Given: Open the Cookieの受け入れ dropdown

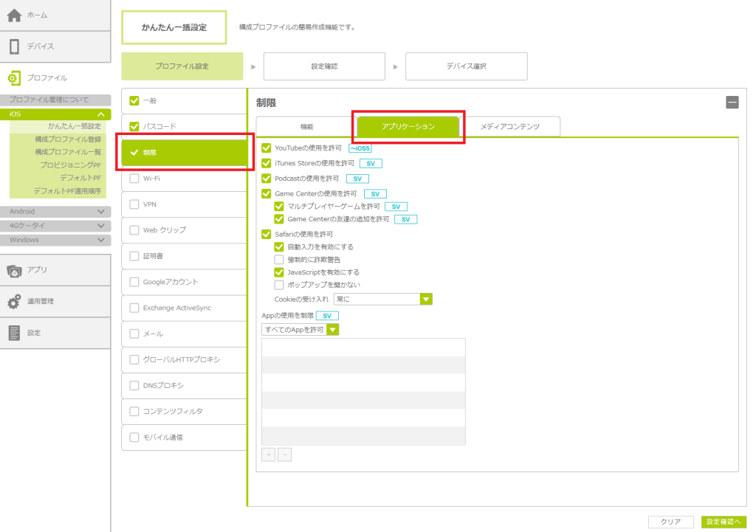Looking at the screenshot, I should [425, 299].
